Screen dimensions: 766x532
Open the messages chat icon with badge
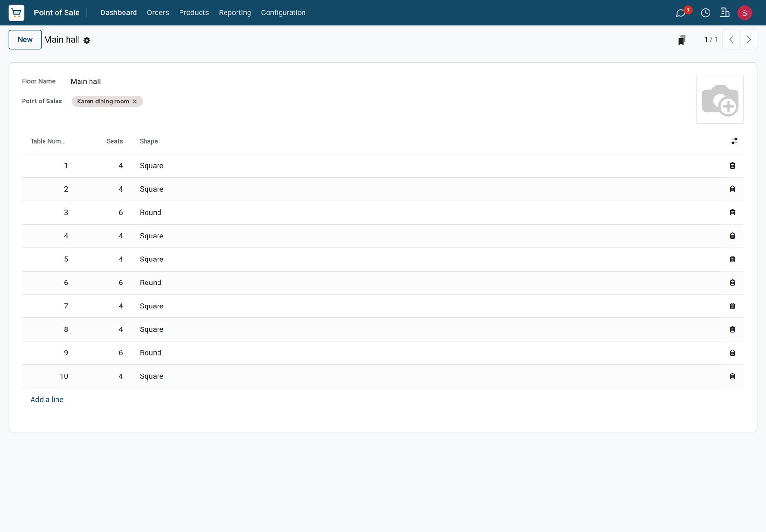(x=681, y=13)
